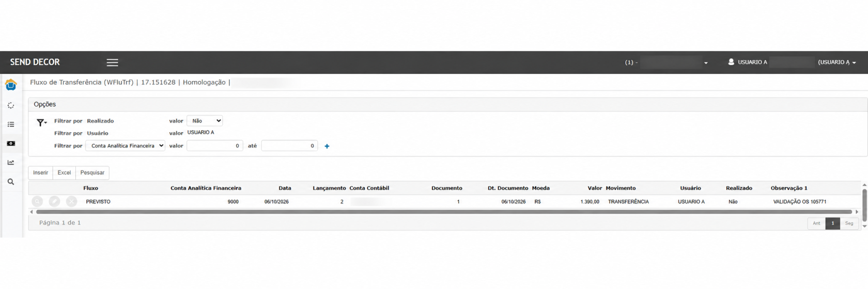Open the Realizado value dropdown showing Não
868x289 pixels.
(205, 121)
